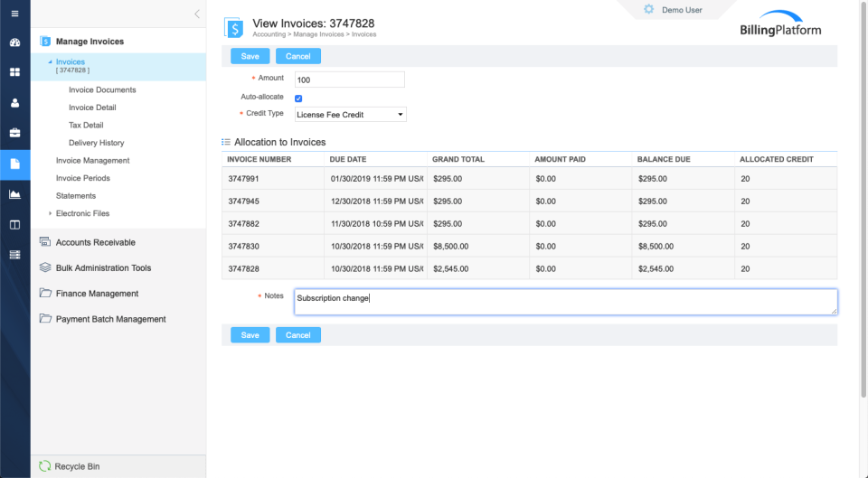Open the grid tiles icon in sidebar
Screen dimensions: 868x478
click(x=15, y=72)
